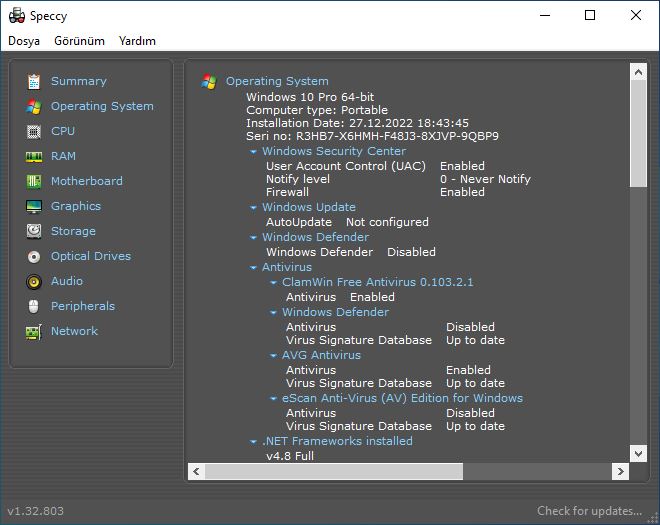Open the CPU section
The width and height of the screenshot is (660, 525).
pos(63,131)
